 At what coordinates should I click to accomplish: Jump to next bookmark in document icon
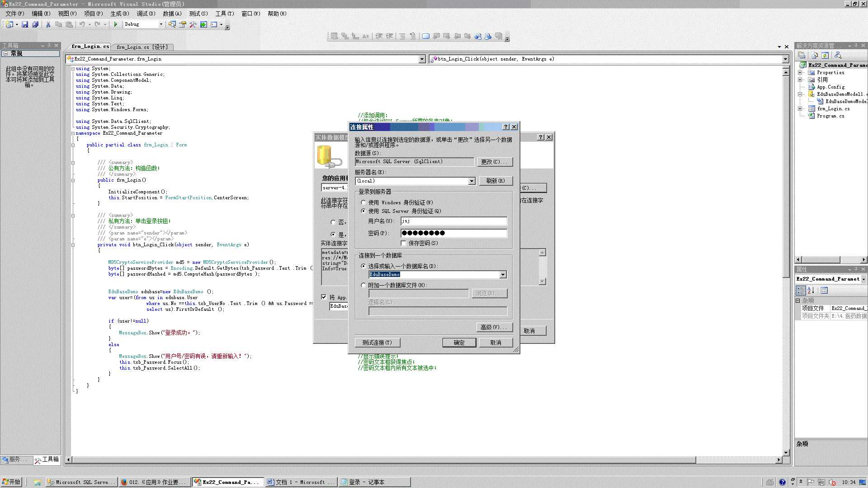coord(488,36)
